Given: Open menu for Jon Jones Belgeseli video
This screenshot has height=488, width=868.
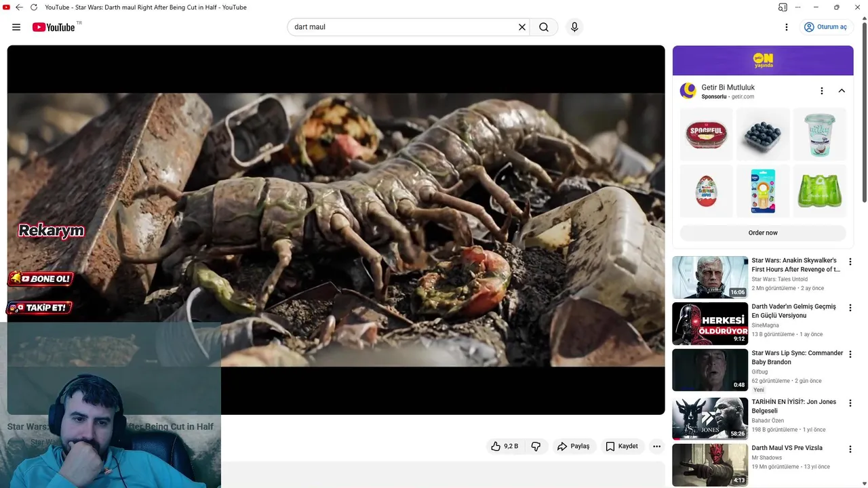Looking at the screenshot, I should click(850, 403).
